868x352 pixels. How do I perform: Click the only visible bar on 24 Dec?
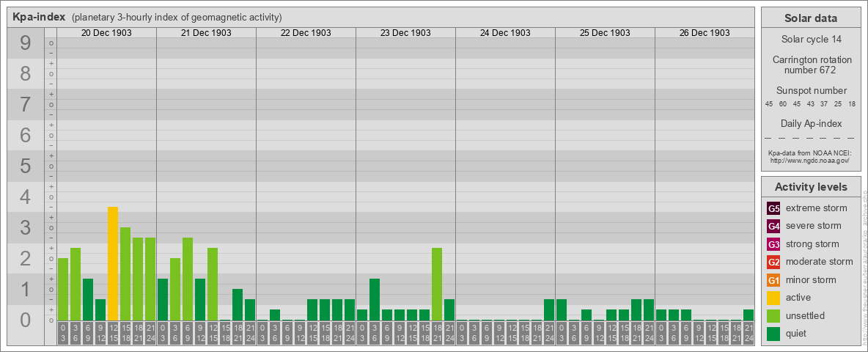(549, 310)
